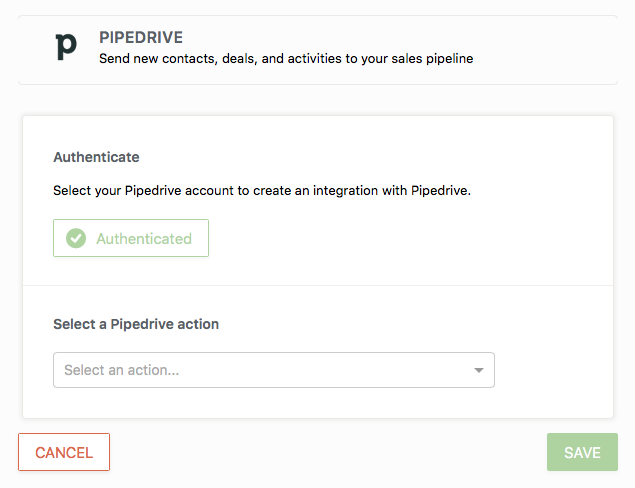Open the "Select an action..." dropdown
Viewport: 635px width, 488px height.
point(273,370)
